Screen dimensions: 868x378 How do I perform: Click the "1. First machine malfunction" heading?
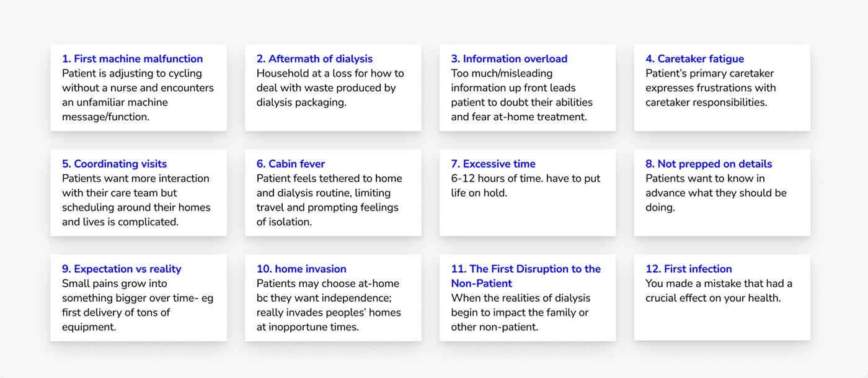click(132, 59)
